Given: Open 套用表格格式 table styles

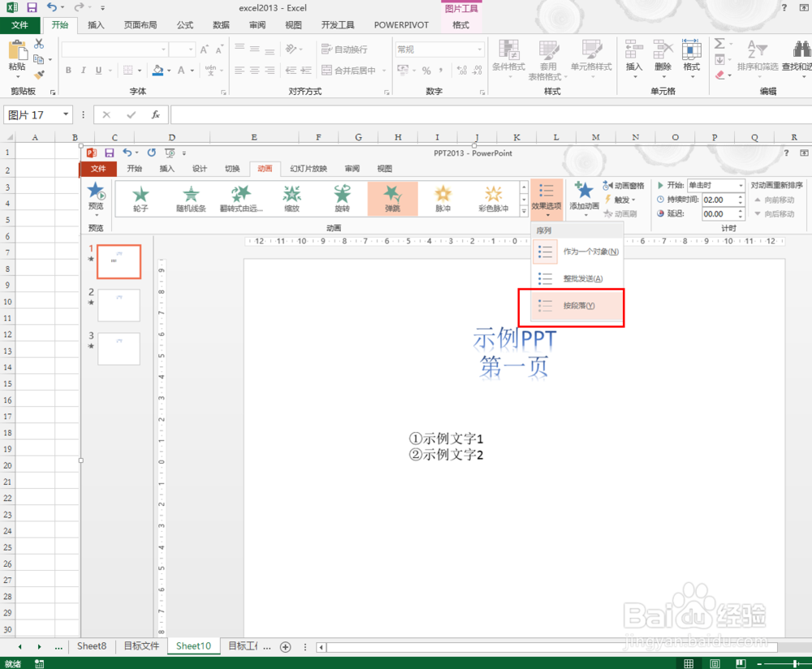Looking at the screenshot, I should pos(548,59).
